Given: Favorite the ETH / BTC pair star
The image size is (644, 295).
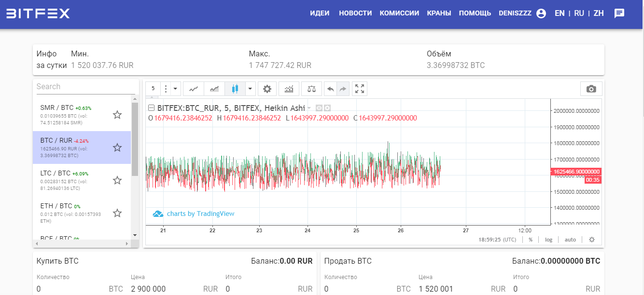Looking at the screenshot, I should click(117, 213).
